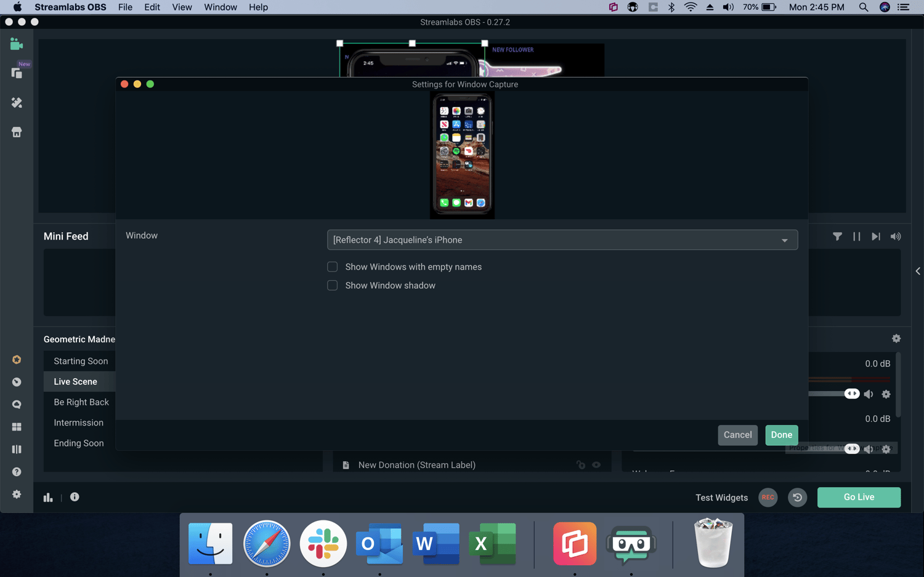924x577 pixels.
Task: Open the Dashboard grid icon in sidebar
Action: pos(17,426)
